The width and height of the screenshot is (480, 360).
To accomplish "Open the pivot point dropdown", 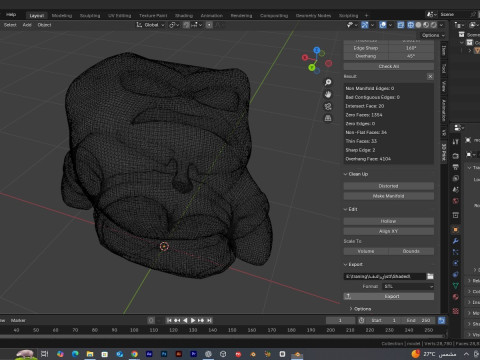I will [x=174, y=25].
